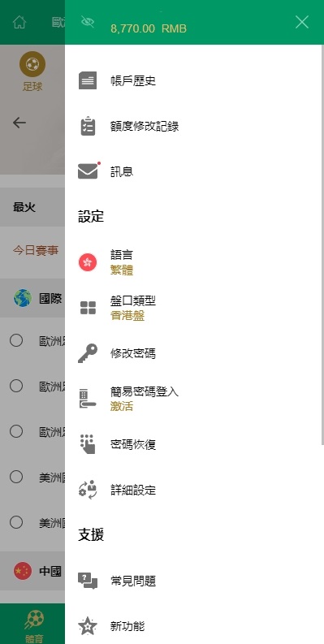The width and height of the screenshot is (324, 644).
Task: Open the 訊息 envelope icon
Action: [x=89, y=171]
